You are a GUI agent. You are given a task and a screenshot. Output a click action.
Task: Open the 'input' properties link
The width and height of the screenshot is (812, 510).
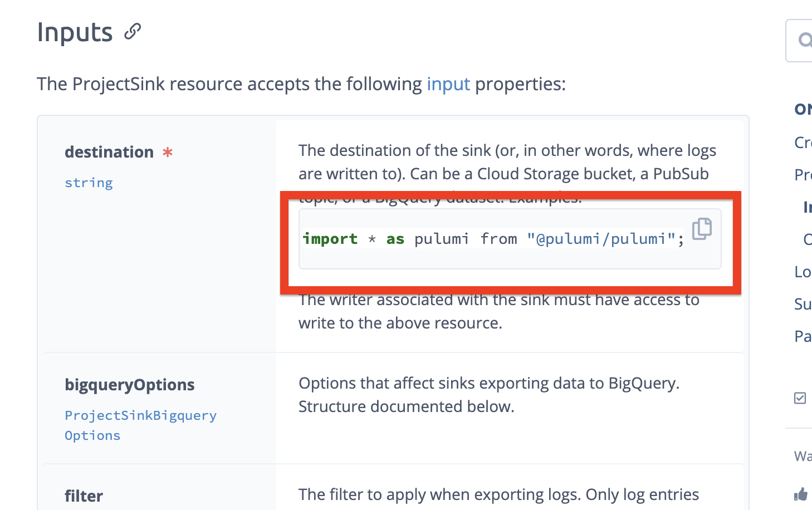pyautogui.click(x=448, y=84)
